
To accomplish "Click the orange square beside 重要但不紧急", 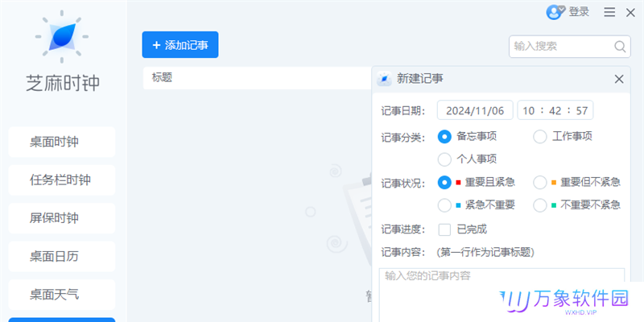I will (x=554, y=183).
